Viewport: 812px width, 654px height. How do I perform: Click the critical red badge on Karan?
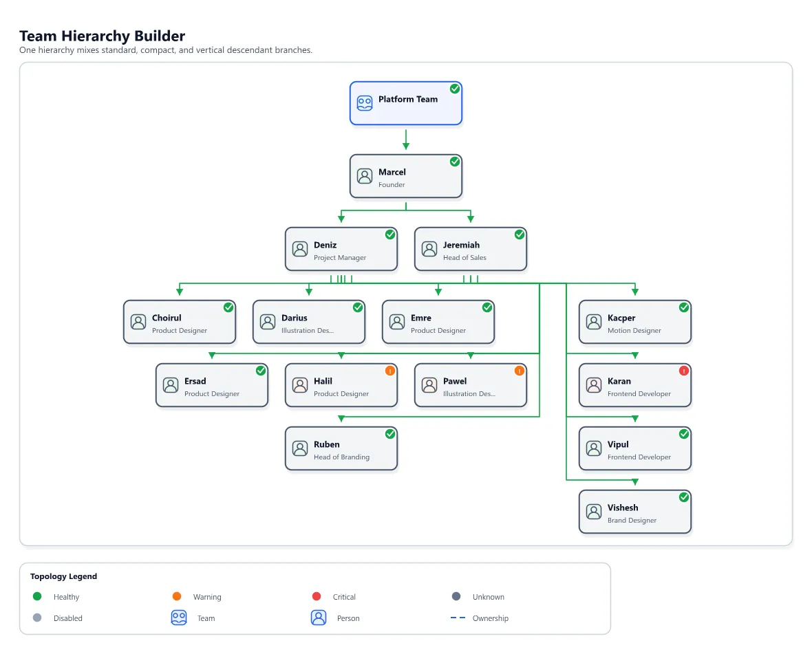coord(684,371)
